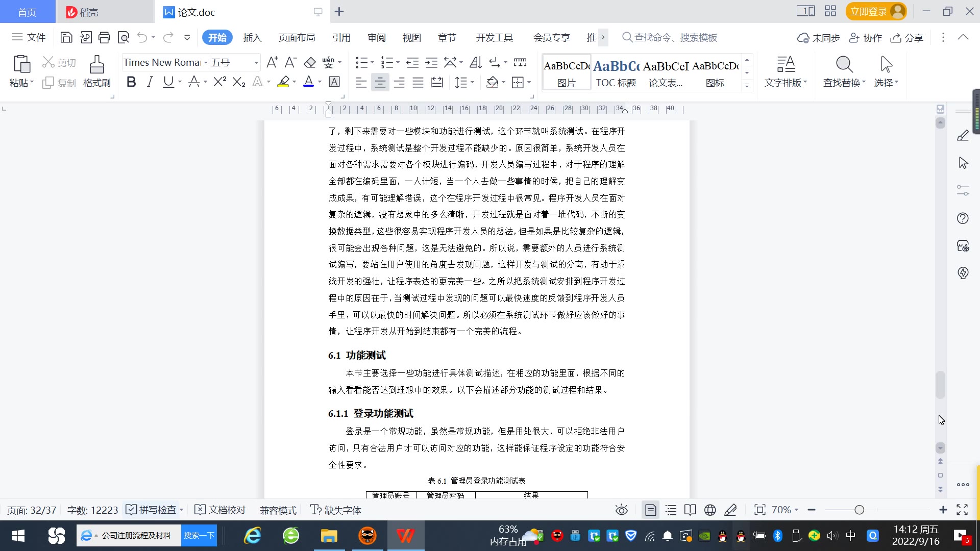The image size is (980, 551).
Task: Click the Paste (粘贴) clipboard icon
Action: click(x=21, y=65)
